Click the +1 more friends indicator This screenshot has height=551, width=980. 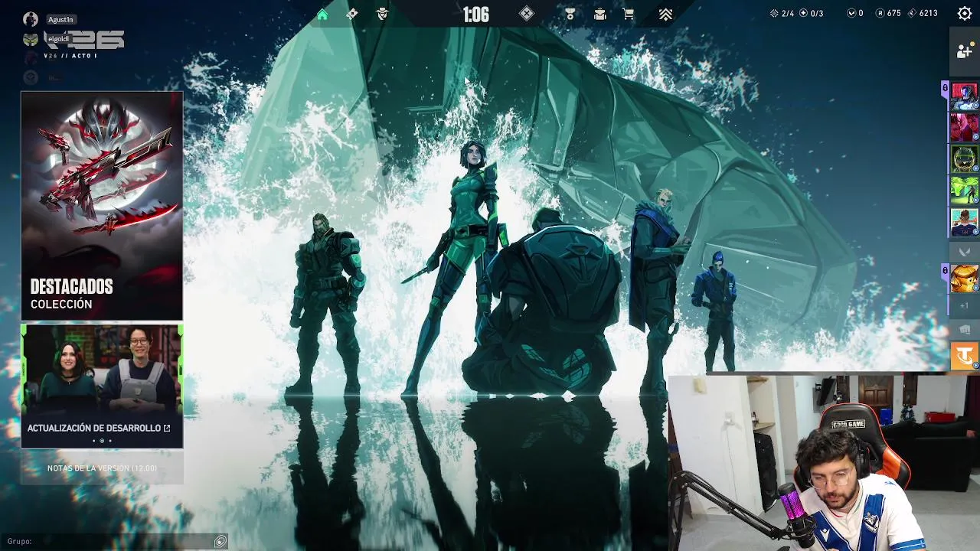click(964, 305)
